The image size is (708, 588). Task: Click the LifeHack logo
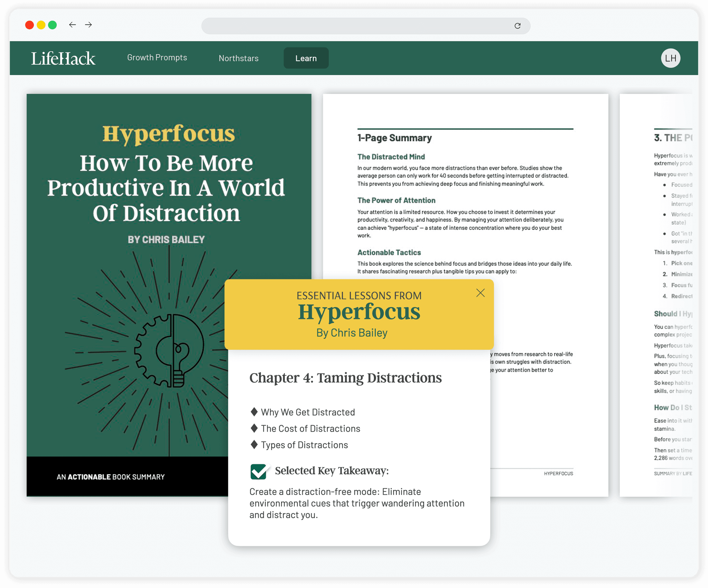pos(63,58)
